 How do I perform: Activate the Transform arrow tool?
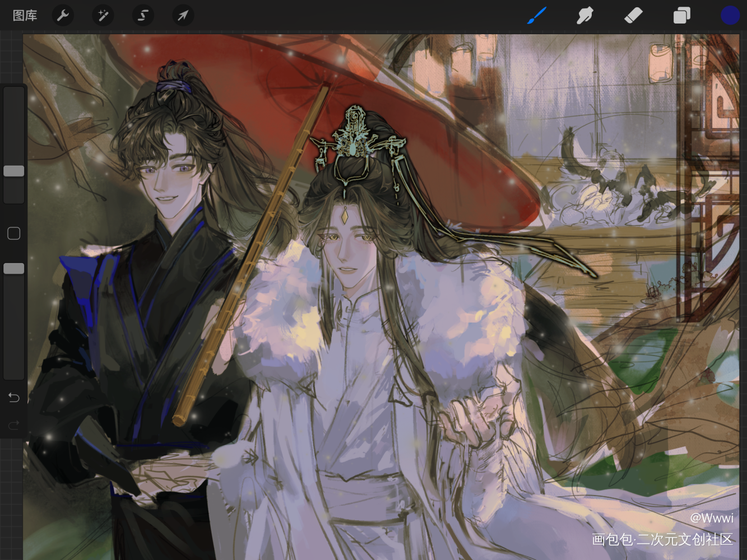click(183, 16)
